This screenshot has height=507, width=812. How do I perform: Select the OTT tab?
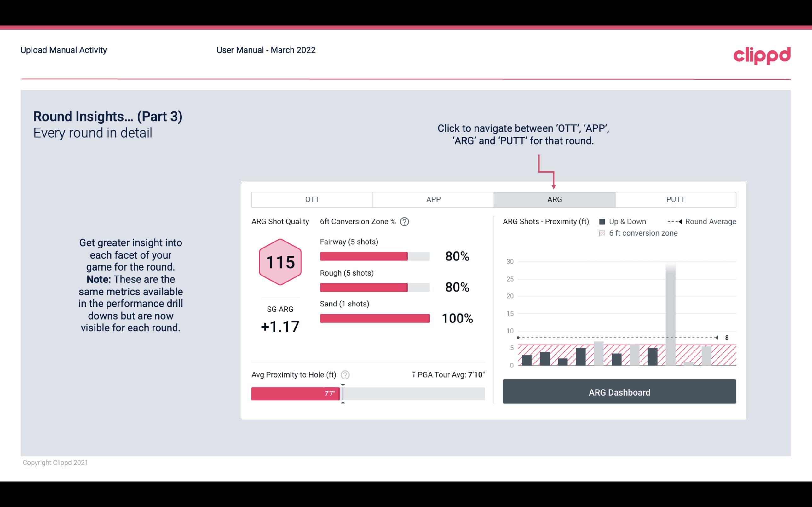point(313,200)
